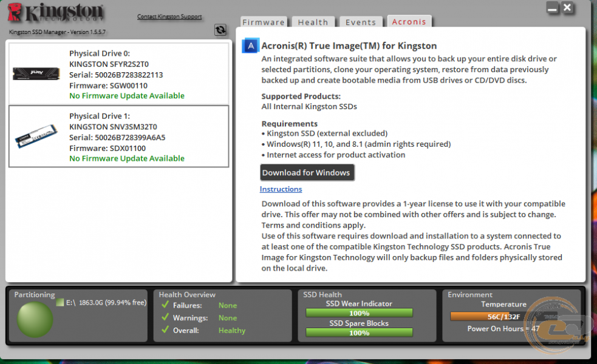Open the Events tab
The height and width of the screenshot is (364, 597).
click(x=361, y=22)
